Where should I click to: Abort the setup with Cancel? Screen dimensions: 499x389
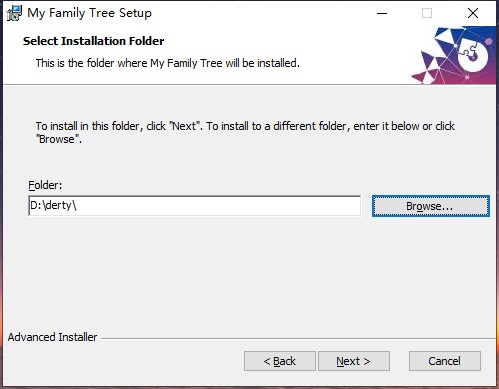coord(445,361)
